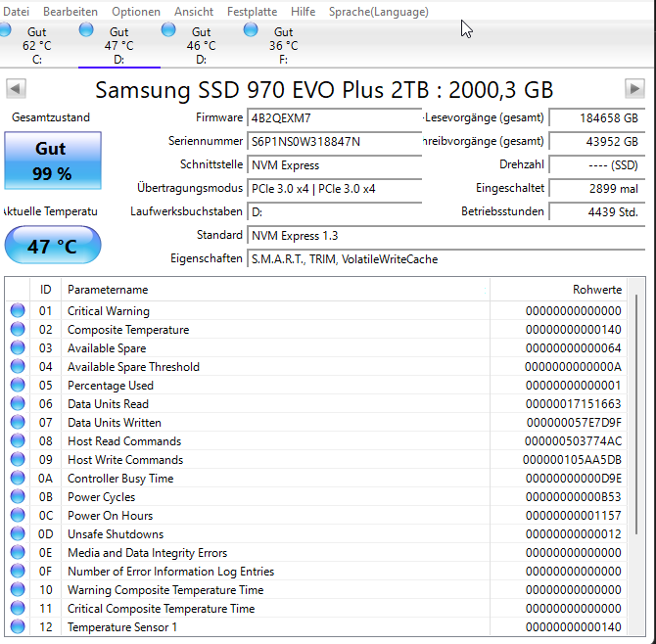
Task: Click the 47 °C temperature button
Action: pos(53,245)
